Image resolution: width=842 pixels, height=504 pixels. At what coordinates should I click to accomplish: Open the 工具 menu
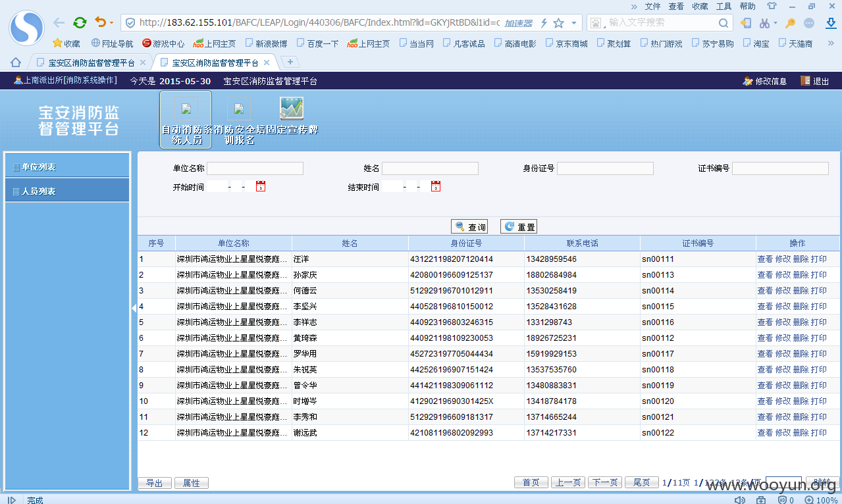point(724,7)
